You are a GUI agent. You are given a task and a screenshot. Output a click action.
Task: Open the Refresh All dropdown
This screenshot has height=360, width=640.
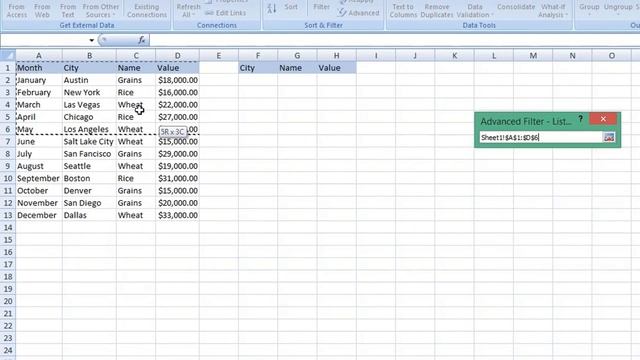[x=188, y=10]
